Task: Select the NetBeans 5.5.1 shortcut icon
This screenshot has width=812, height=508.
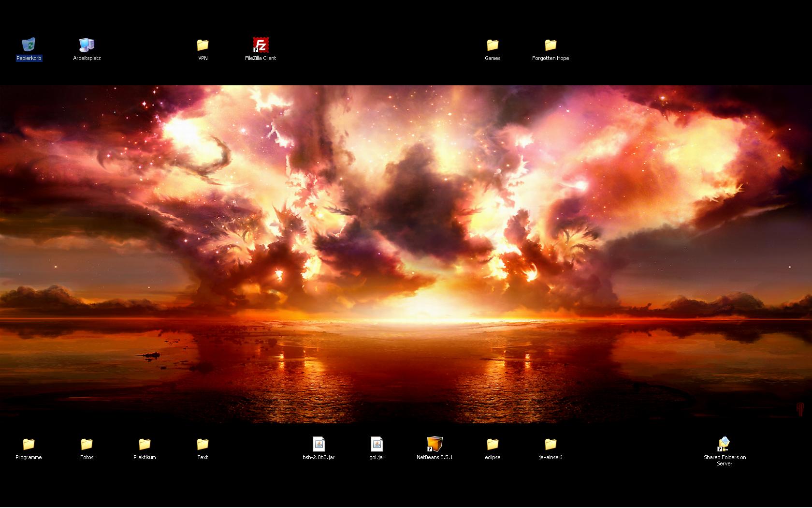Action: (x=435, y=444)
